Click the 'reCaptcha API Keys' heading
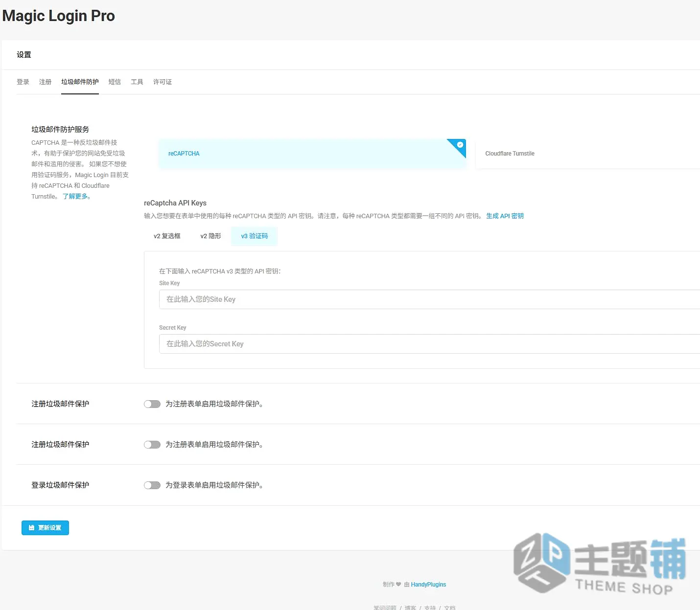The height and width of the screenshot is (610, 700). point(175,203)
